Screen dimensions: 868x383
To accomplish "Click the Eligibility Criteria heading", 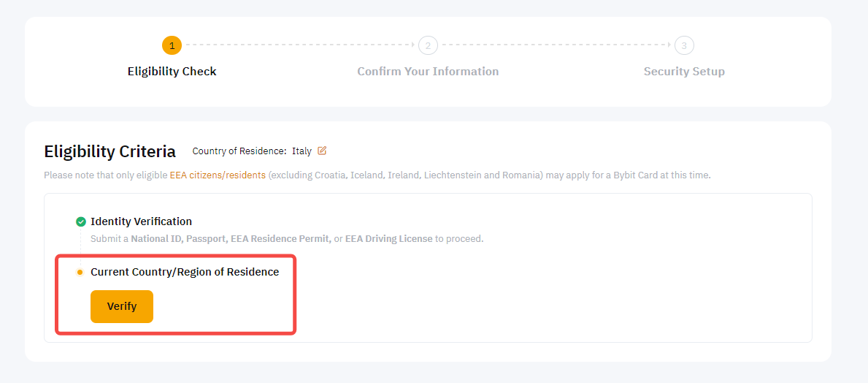I will coord(110,151).
